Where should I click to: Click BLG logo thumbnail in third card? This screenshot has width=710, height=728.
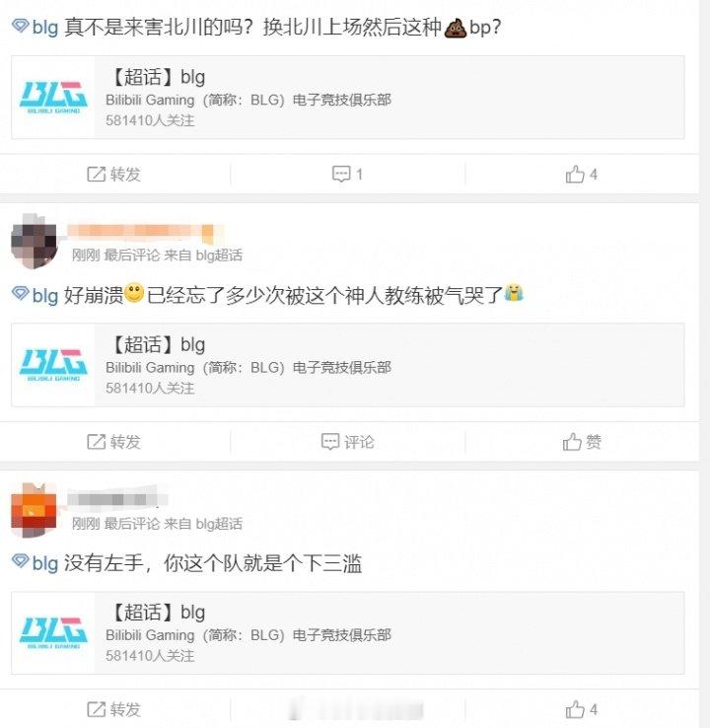point(53,632)
